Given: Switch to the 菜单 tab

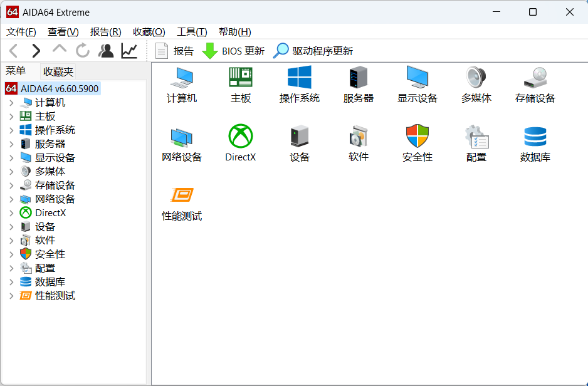Looking at the screenshot, I should [x=16, y=71].
